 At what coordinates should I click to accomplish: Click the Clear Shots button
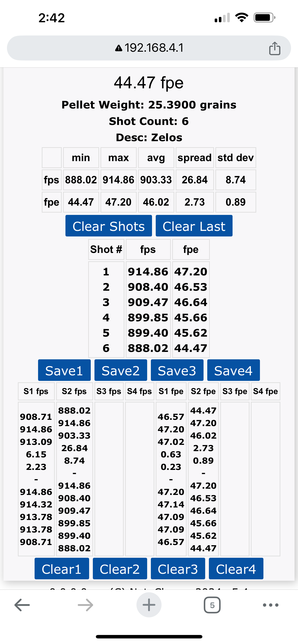click(109, 226)
